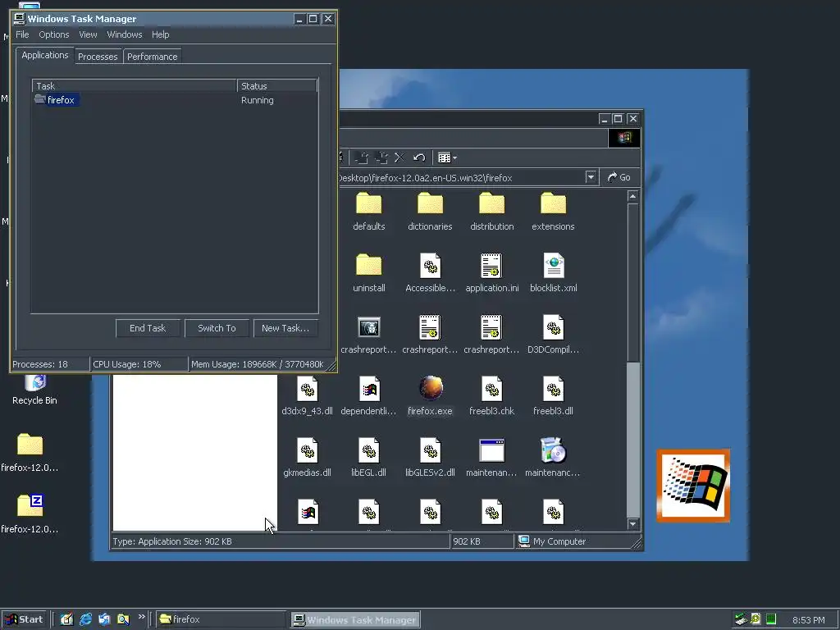
Task: Select the d3dx9_43.dll file
Action: tap(307, 396)
